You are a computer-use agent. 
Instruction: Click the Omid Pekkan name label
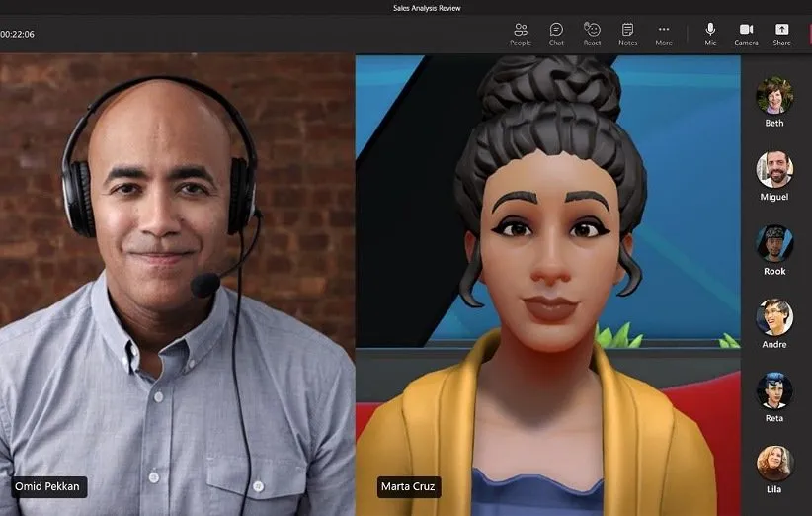49,486
